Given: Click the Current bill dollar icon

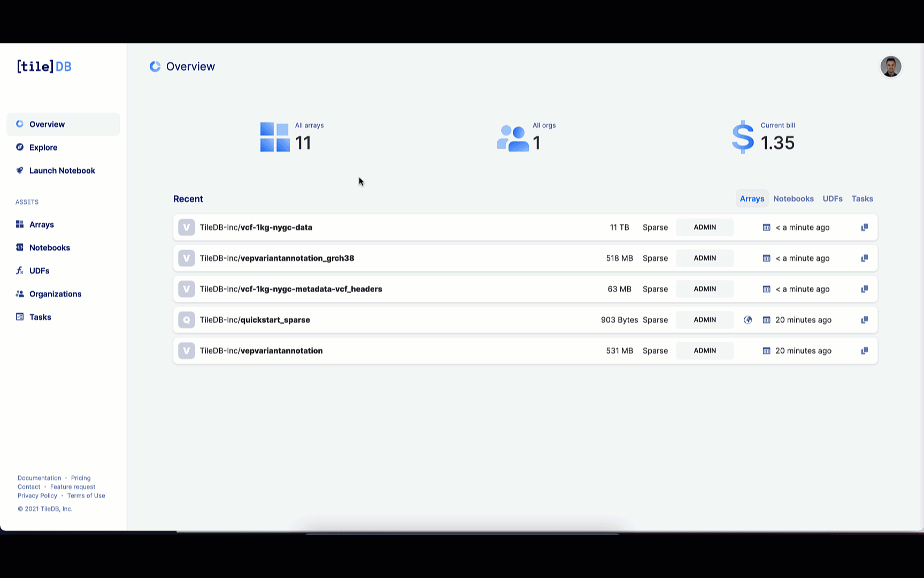Looking at the screenshot, I should [743, 137].
